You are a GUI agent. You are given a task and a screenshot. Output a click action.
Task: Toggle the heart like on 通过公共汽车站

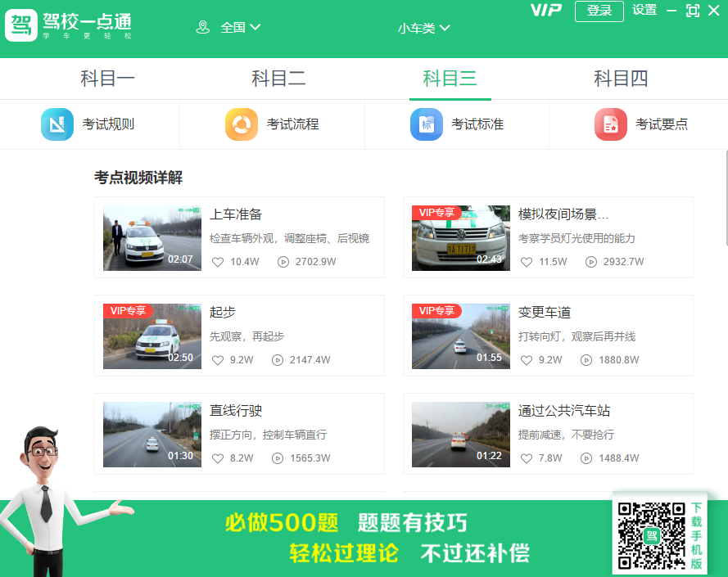click(x=526, y=458)
